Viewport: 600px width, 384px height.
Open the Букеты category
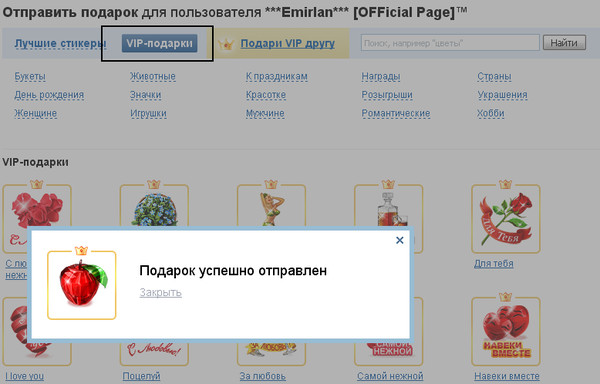point(30,76)
